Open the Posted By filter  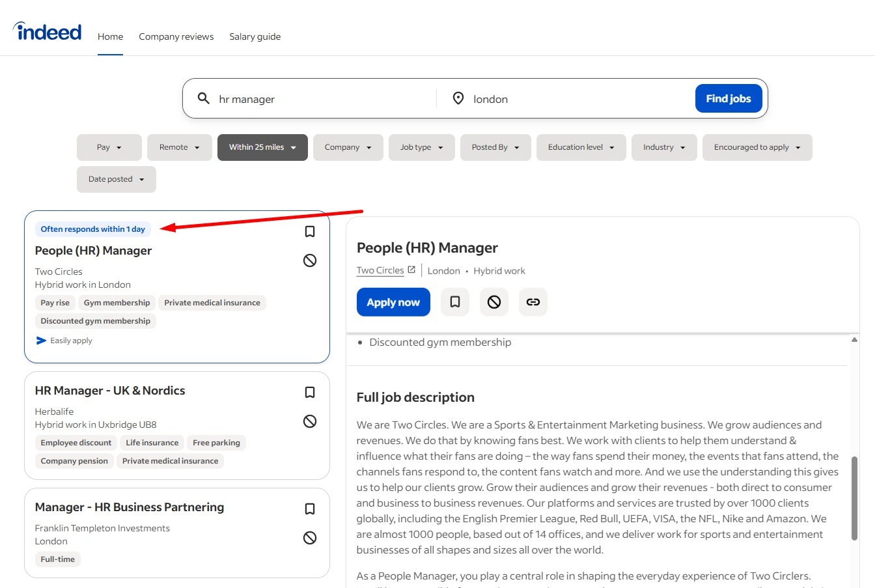tap(495, 147)
